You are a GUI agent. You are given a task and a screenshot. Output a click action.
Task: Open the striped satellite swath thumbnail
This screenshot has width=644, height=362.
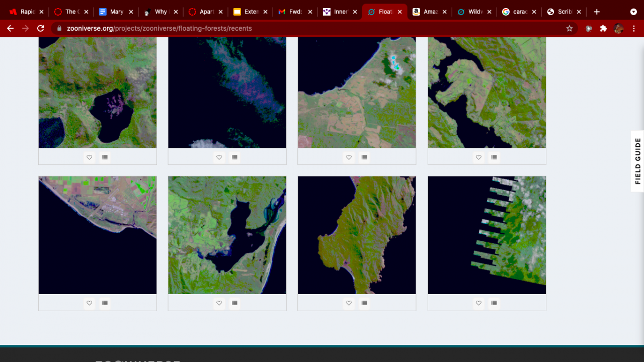coord(487,235)
